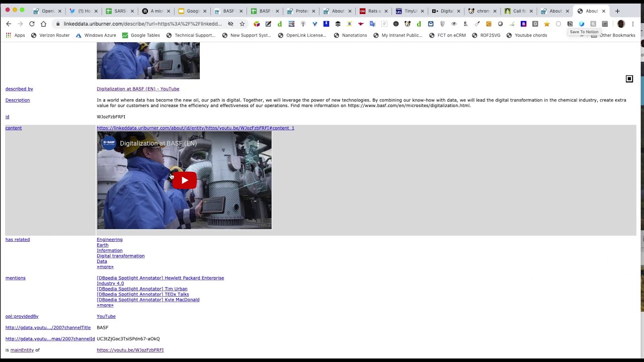The width and height of the screenshot is (644, 362).
Task: Open the youtu.be/WJozFzbFRFI link
Action: pyautogui.click(x=130, y=350)
